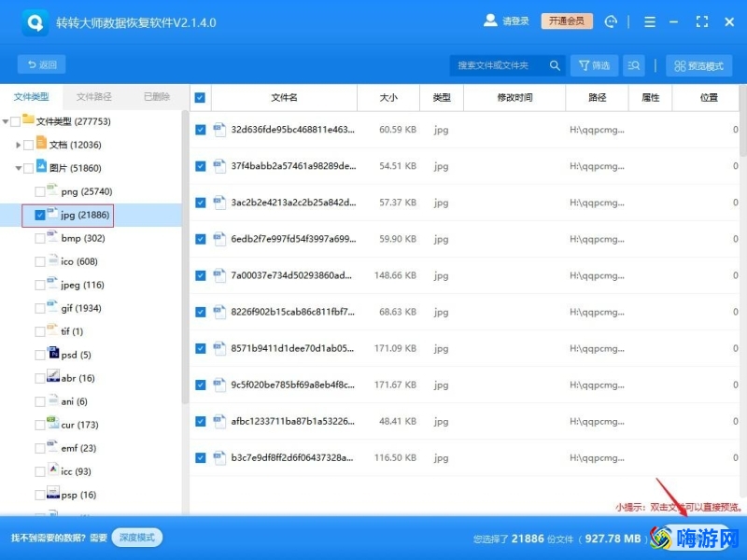This screenshot has height=560, width=747.
Task: Collapse the 文件类型 (277753) root node
Action: [x=6, y=122]
